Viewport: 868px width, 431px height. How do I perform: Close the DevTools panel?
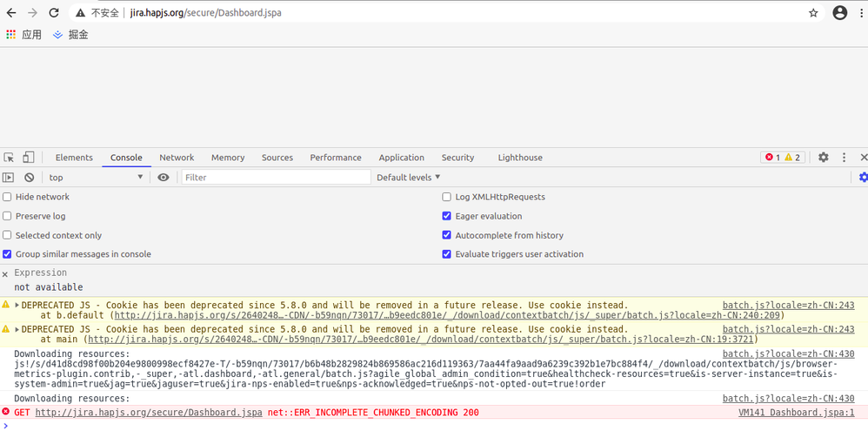coord(864,158)
